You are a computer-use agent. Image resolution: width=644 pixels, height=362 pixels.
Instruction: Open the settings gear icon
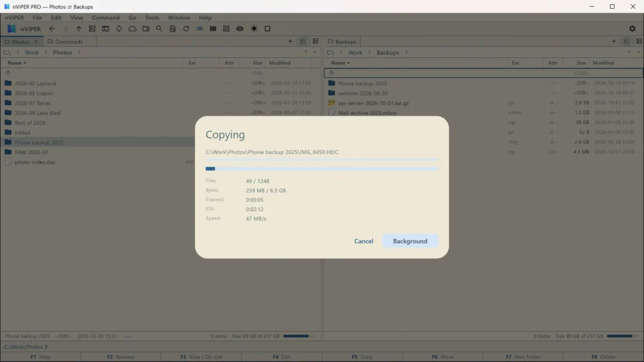[632, 29]
